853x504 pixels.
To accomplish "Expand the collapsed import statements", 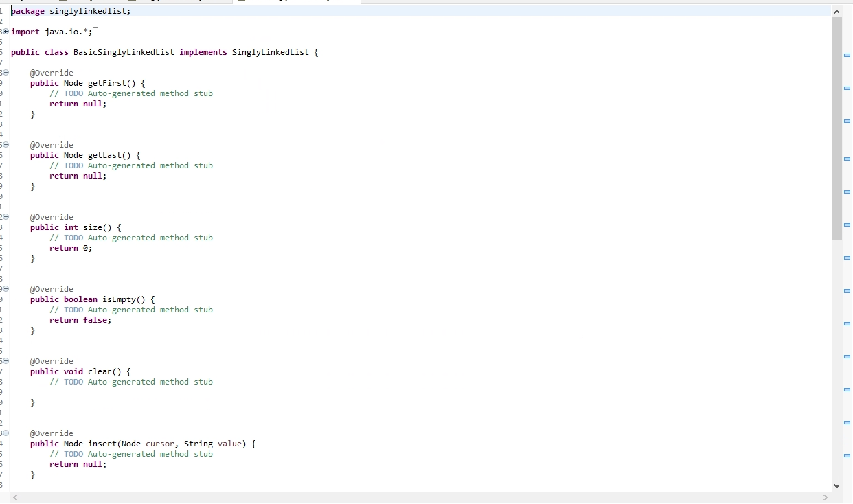I will coord(5,31).
